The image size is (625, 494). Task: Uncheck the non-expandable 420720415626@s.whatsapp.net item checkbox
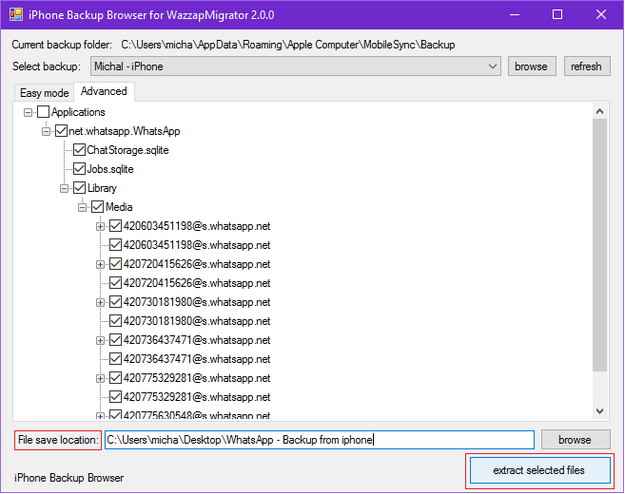pyautogui.click(x=116, y=283)
